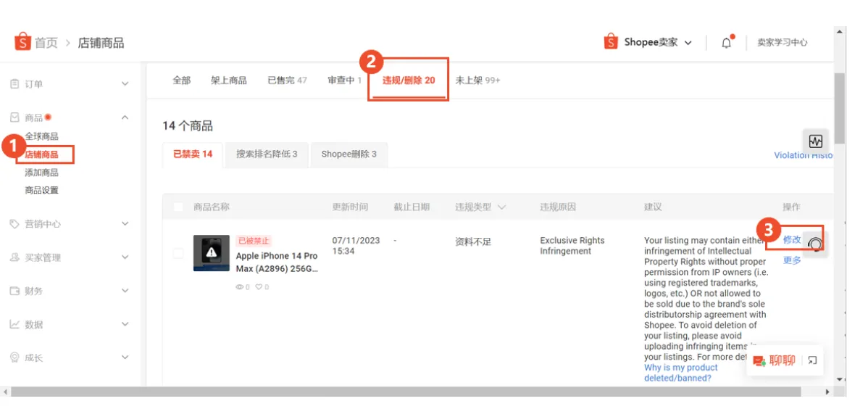
Task: Click 更多 for the iPhone listing
Action: (792, 260)
